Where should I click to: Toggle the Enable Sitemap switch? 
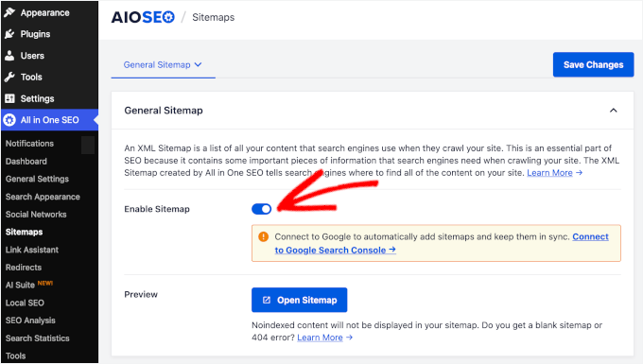pos(261,209)
